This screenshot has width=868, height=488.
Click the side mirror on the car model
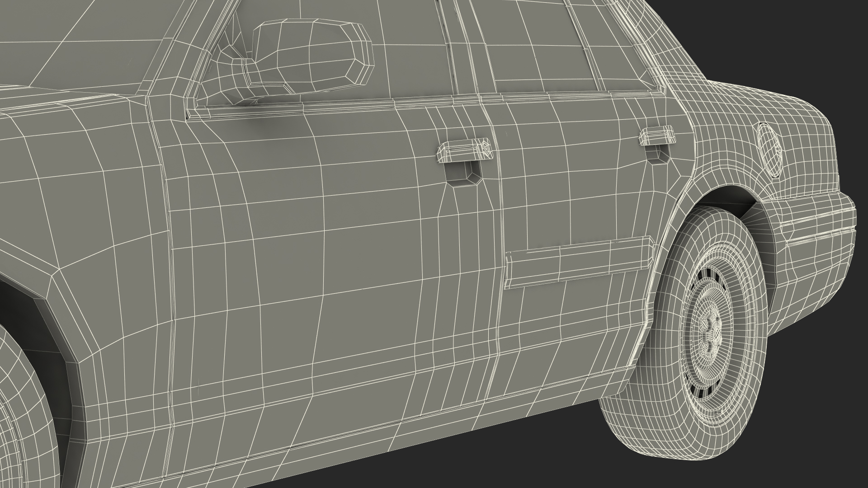(312, 56)
